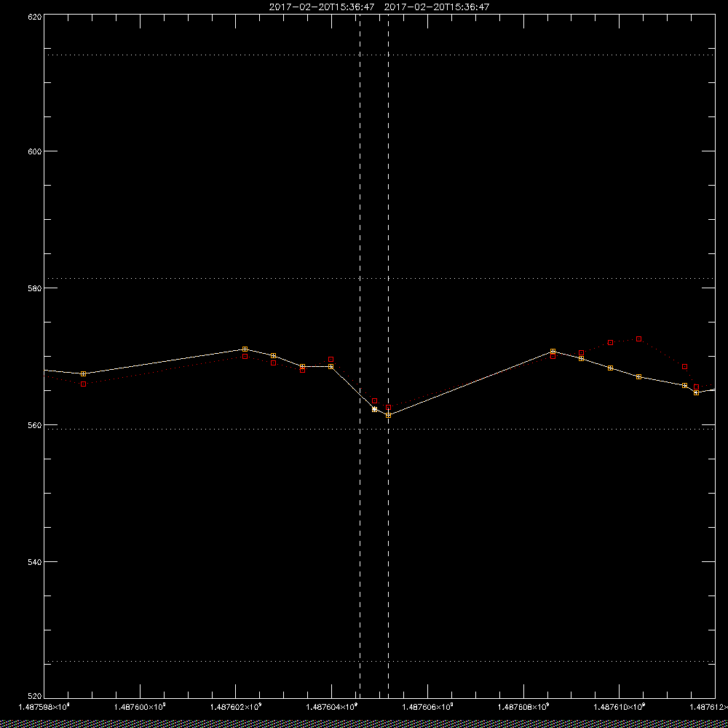This screenshot has width=728, height=728.
Task: Pick the highest red square data point
Action: tap(639, 339)
